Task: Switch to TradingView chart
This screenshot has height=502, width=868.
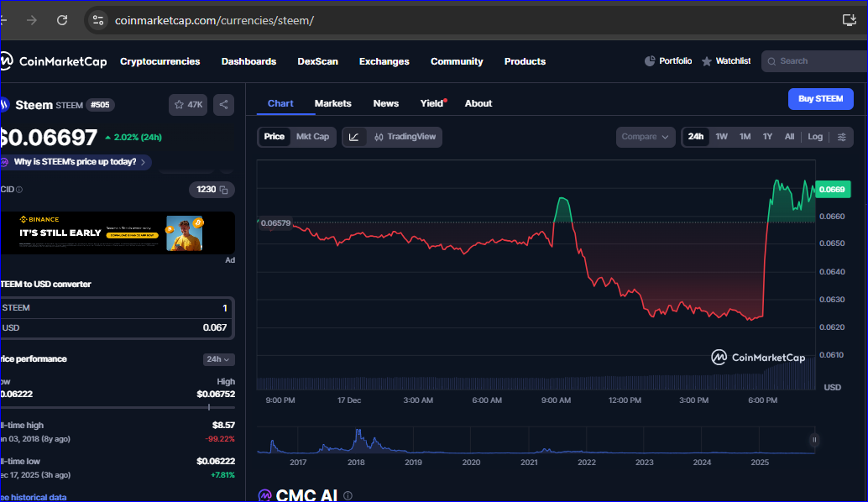Action: coord(405,137)
